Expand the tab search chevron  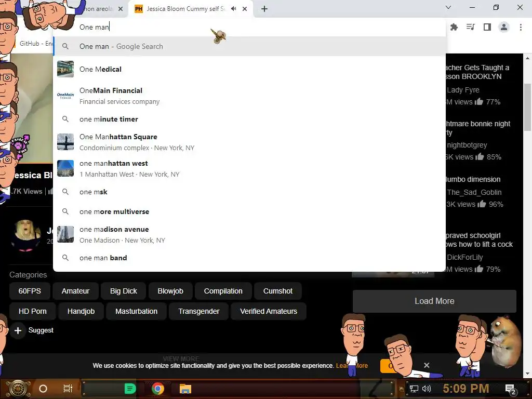coord(448,7)
